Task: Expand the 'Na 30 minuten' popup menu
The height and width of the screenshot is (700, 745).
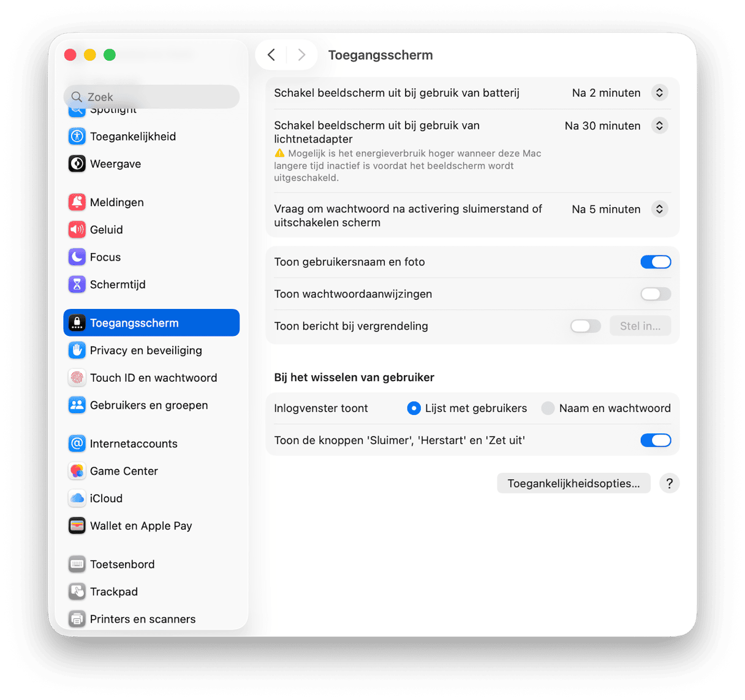Action: coord(615,126)
